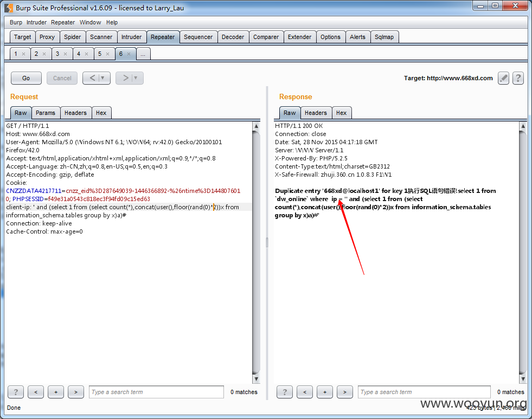This screenshot has height=419, width=532.
Task: Switch to the Target tab
Action: click(x=22, y=37)
